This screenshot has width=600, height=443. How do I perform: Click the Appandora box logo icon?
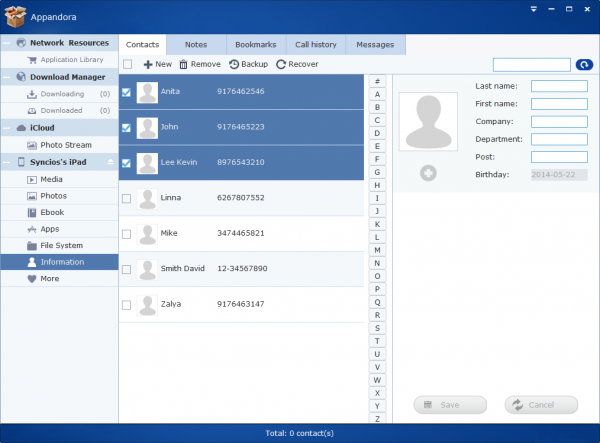(16, 17)
